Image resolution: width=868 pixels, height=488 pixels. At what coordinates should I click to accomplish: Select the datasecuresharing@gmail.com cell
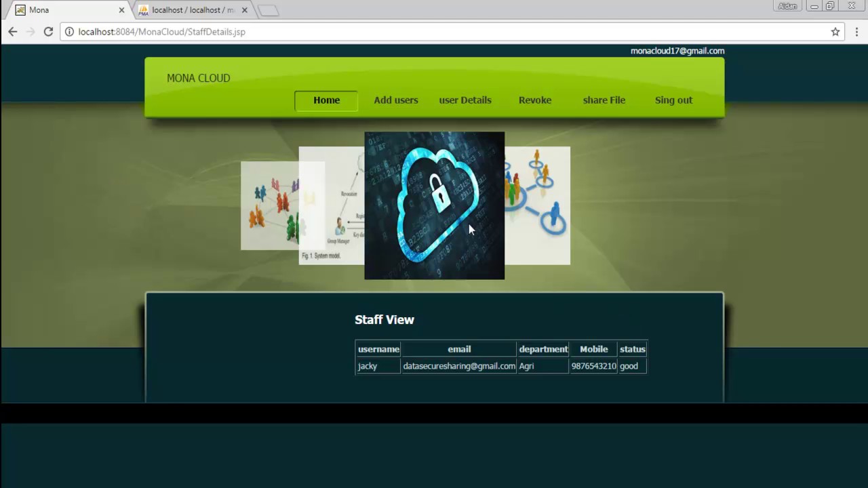(459, 366)
